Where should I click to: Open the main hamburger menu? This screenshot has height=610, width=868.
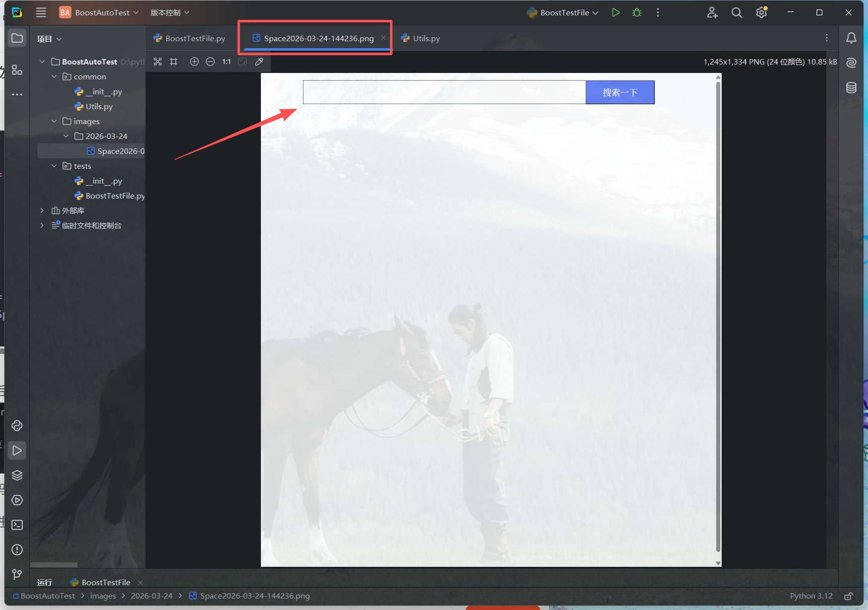click(x=41, y=12)
